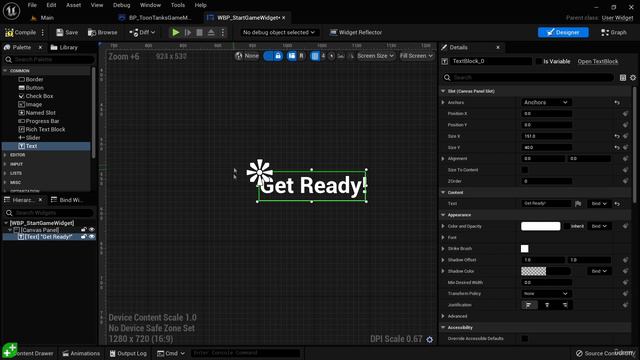Click the Text localization flag icon

[x=578, y=204]
